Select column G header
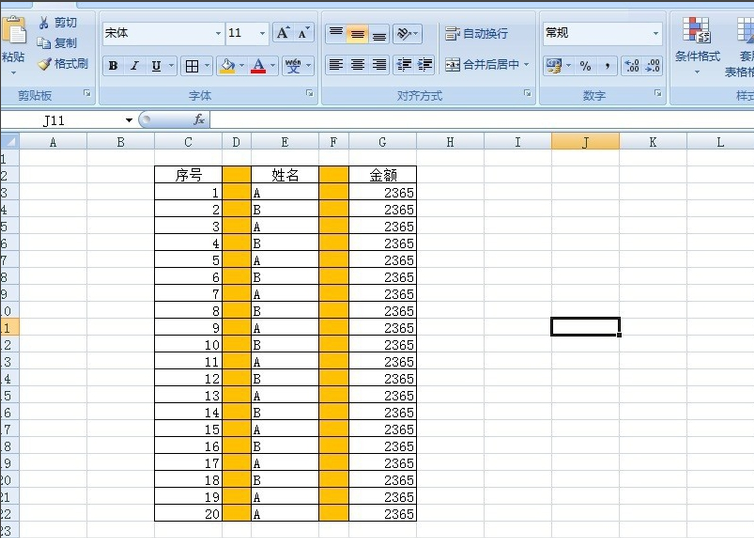Screen dimensions: 754x538 (x=382, y=142)
